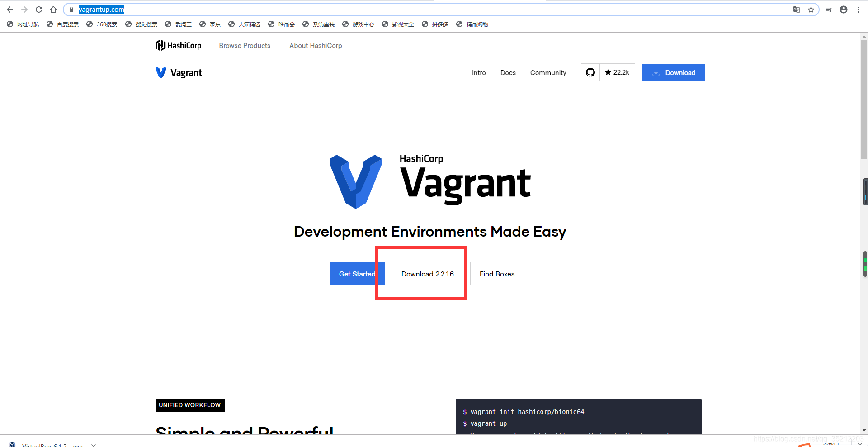Go to the Intro page
Viewport: 868px width, 447px height.
tap(479, 73)
